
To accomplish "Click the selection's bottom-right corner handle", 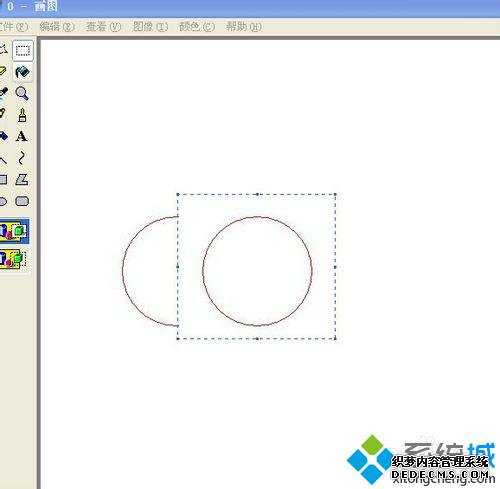I will point(335,338).
